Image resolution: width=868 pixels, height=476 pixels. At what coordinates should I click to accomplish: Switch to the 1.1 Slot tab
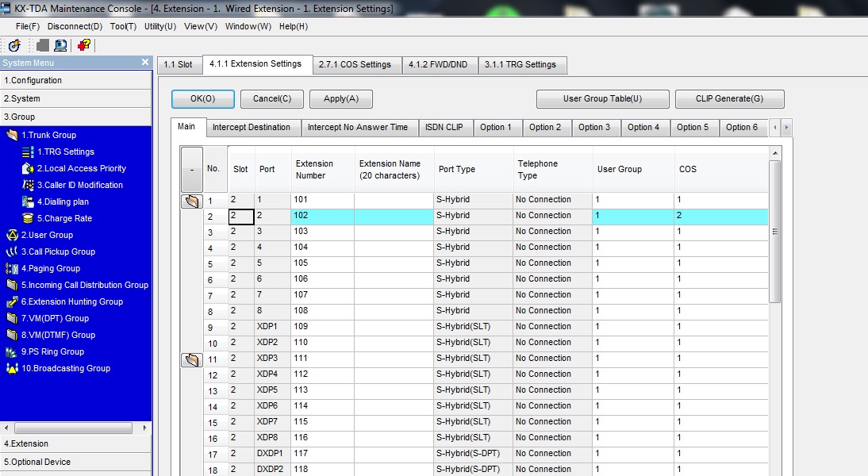point(179,65)
